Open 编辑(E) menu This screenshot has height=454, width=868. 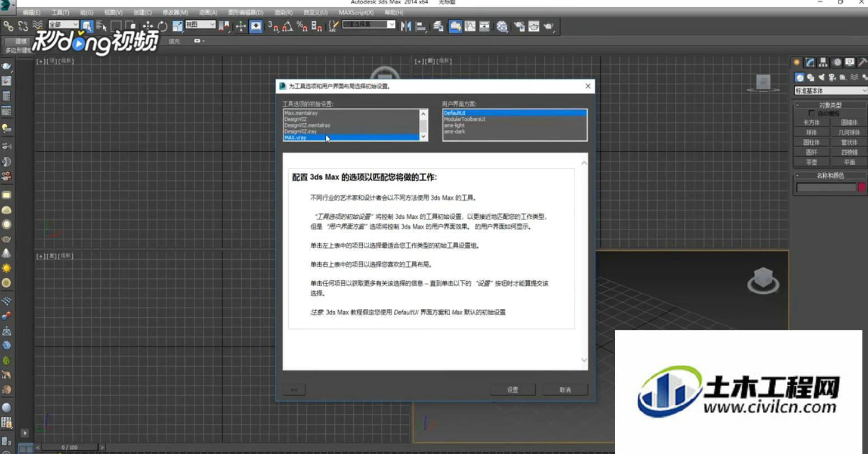point(31,12)
